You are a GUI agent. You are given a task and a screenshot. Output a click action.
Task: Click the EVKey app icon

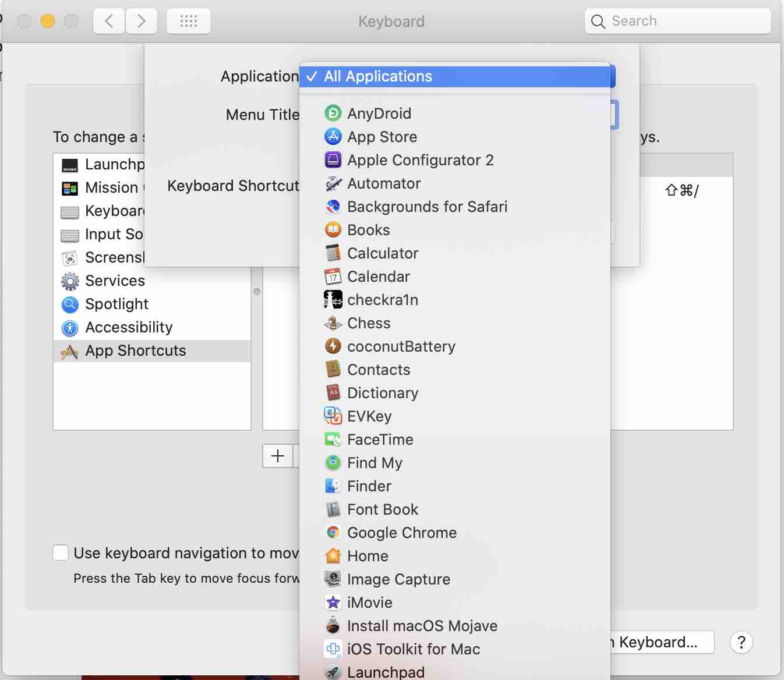click(x=333, y=416)
